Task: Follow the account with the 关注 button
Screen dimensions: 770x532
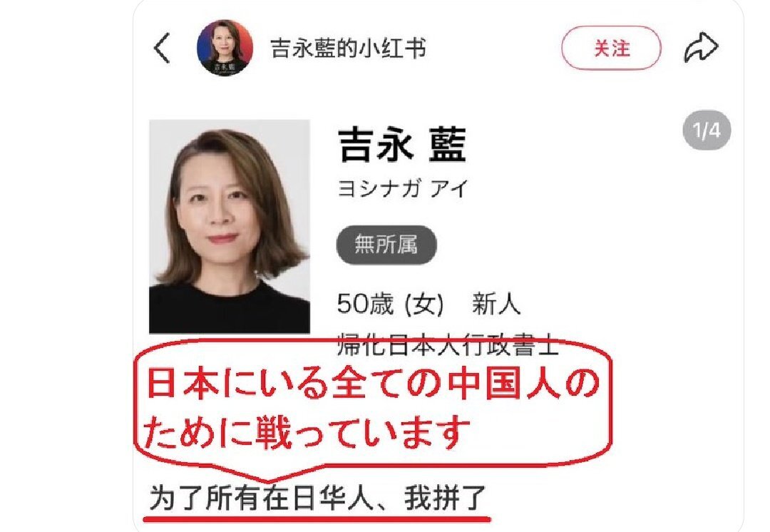Action: [x=612, y=48]
